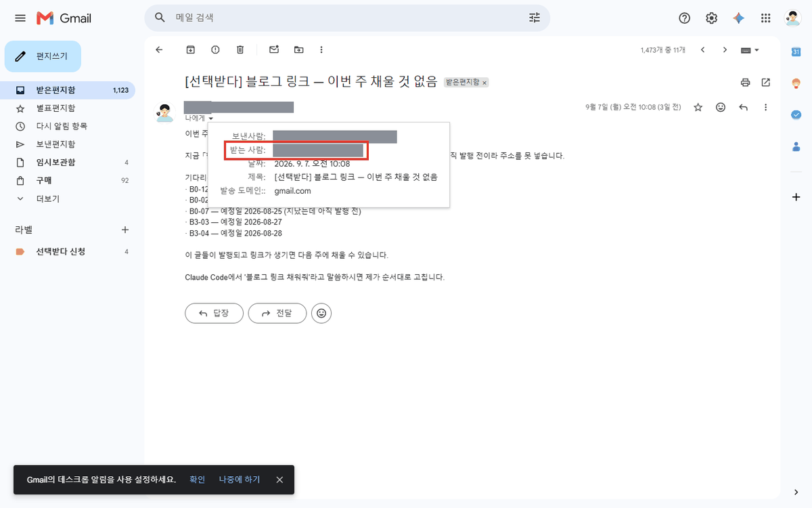This screenshot has height=508, width=812.
Task: Remove the 받은편지함 label chip
Action: point(484,82)
